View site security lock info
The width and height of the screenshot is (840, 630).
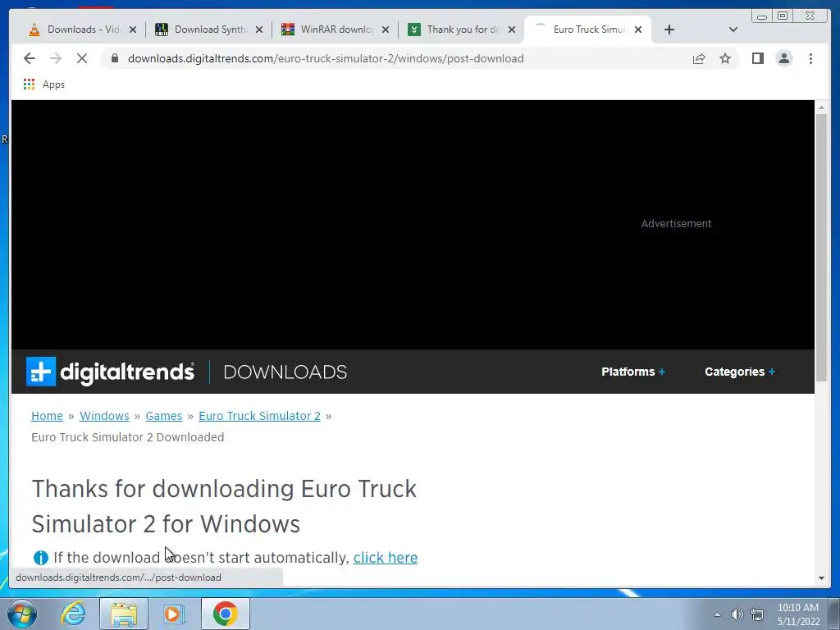(x=115, y=58)
